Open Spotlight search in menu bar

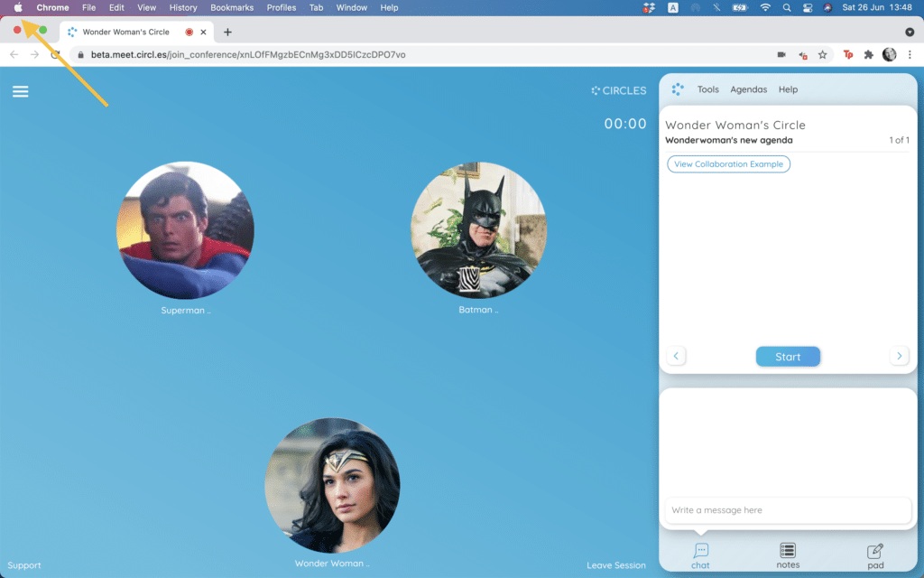[787, 7]
